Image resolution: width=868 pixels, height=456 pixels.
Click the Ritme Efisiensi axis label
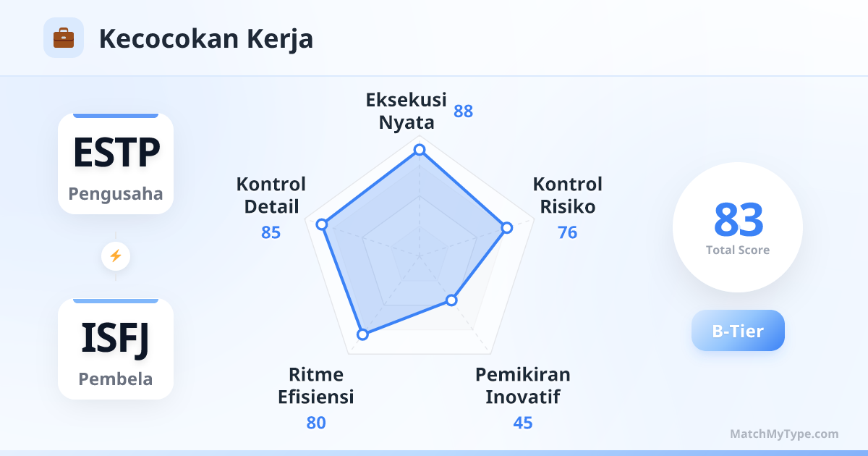(x=316, y=386)
